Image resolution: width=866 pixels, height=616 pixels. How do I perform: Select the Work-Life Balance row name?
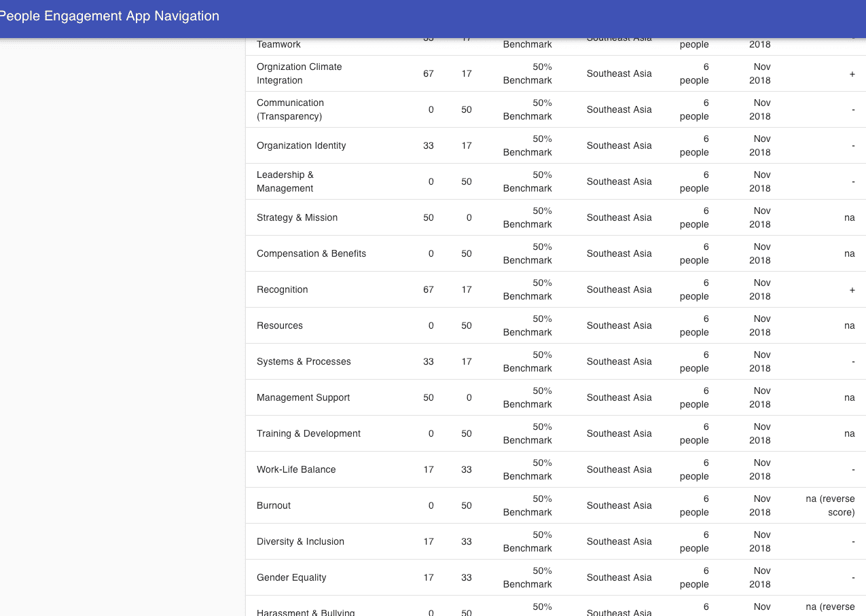pos(296,469)
